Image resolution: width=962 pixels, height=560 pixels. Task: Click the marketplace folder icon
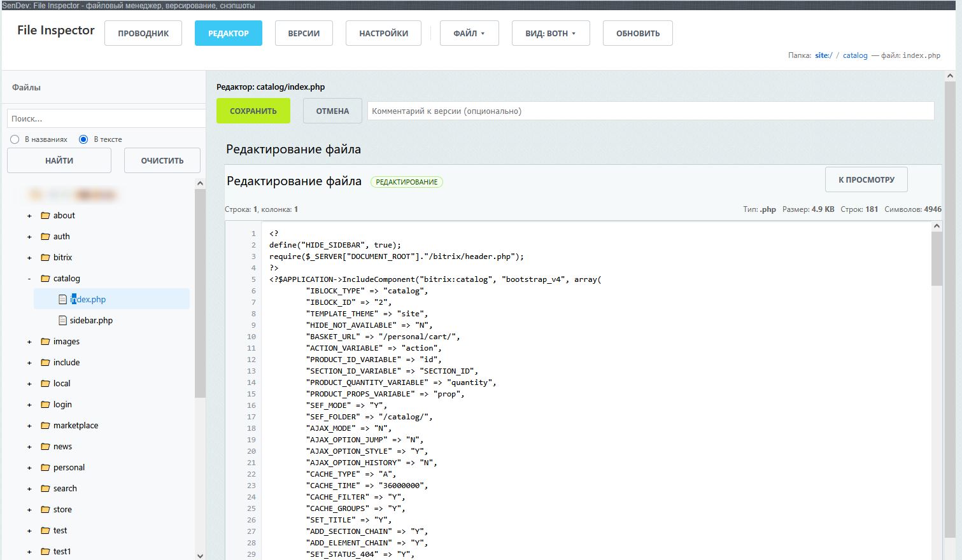pos(45,425)
